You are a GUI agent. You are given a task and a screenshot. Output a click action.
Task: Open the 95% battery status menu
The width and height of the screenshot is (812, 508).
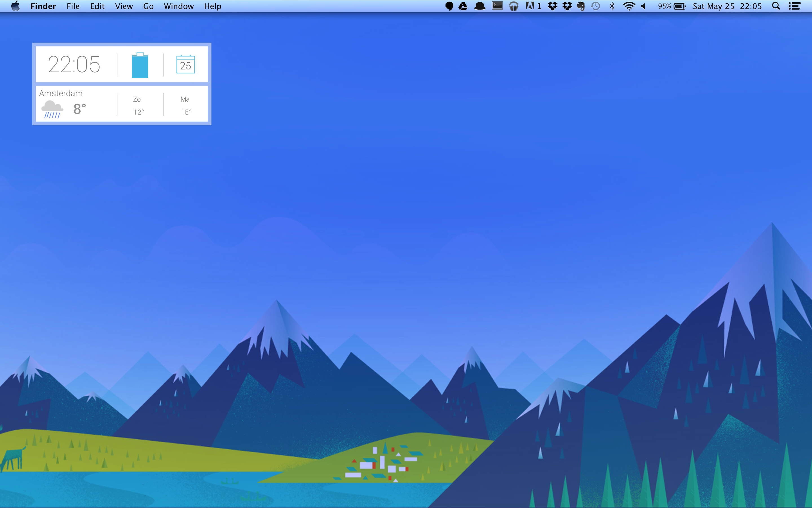point(671,6)
